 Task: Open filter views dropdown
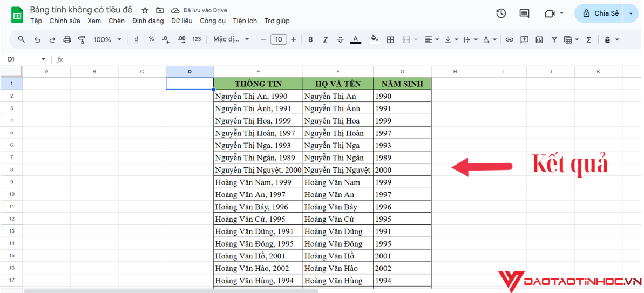[571, 39]
